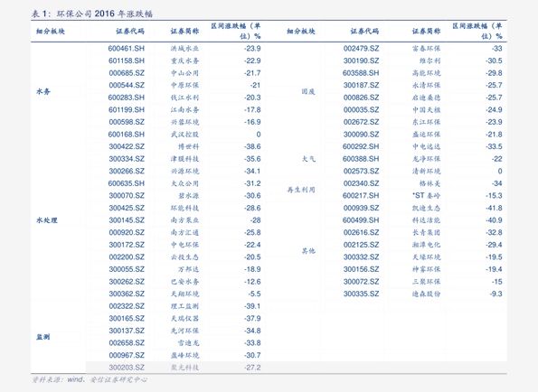Screen dimensions: 538x392
Task: Select stock code 002479.SZ cell
Action: (362, 49)
